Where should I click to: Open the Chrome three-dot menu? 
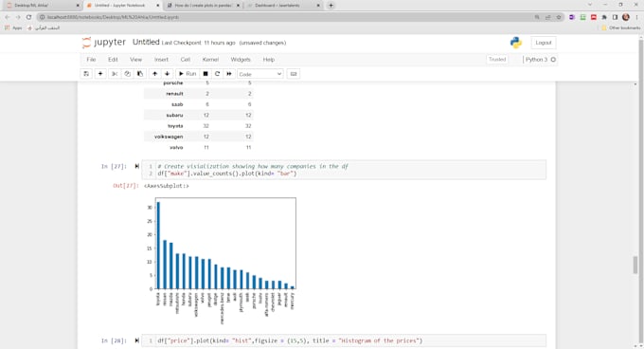[x=637, y=17]
